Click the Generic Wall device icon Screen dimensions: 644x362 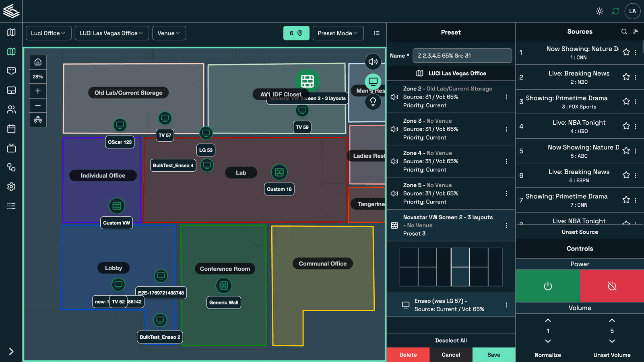(x=224, y=286)
